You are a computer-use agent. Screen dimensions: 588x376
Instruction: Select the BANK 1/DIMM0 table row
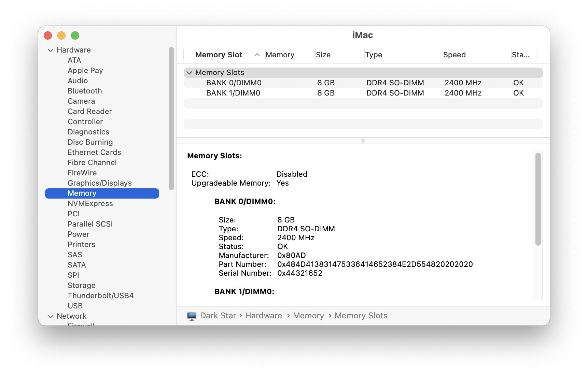click(x=363, y=93)
